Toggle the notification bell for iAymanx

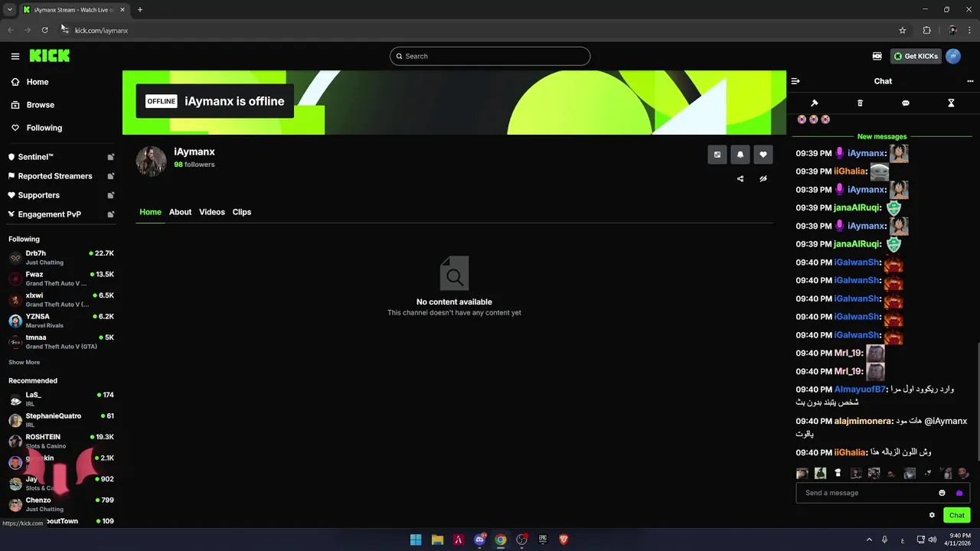[x=740, y=155]
